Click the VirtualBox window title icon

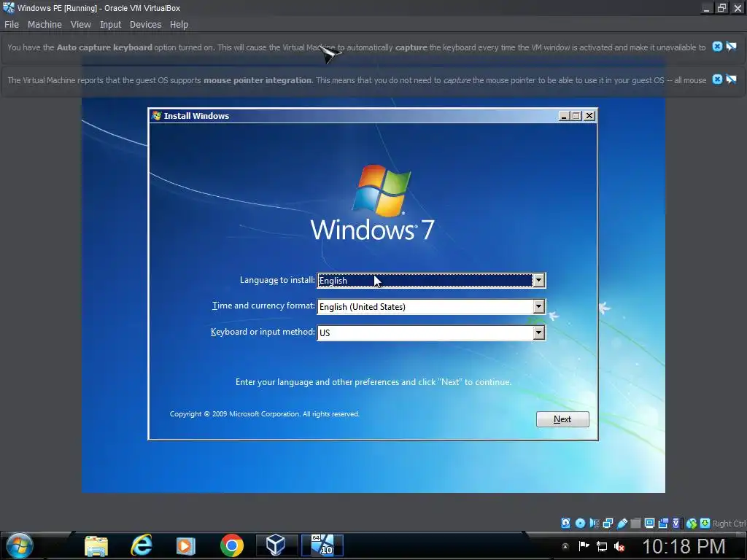(9, 7)
